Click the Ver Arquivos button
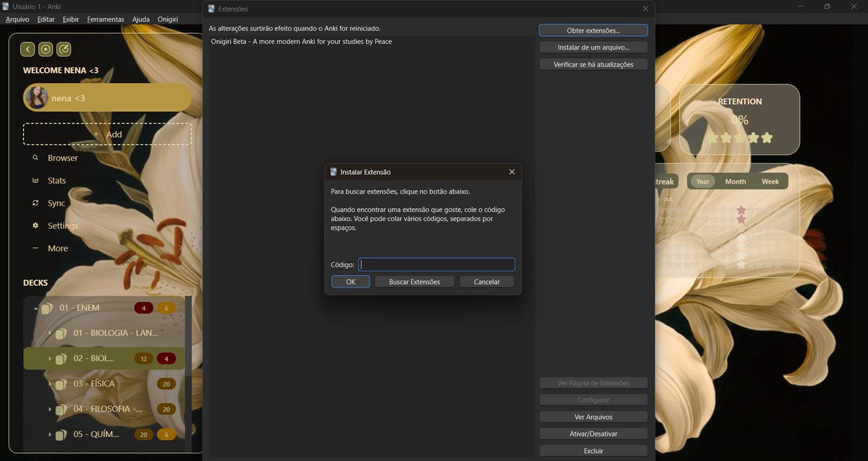This screenshot has width=868, height=461. pos(593,417)
